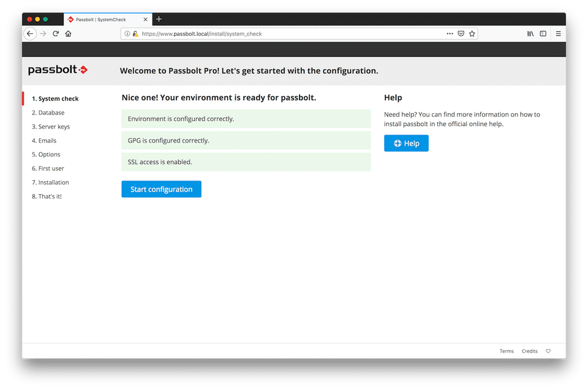Image resolution: width=588 pixels, height=390 pixels.
Task: Open the Firefox hamburger menu
Action: [558, 34]
